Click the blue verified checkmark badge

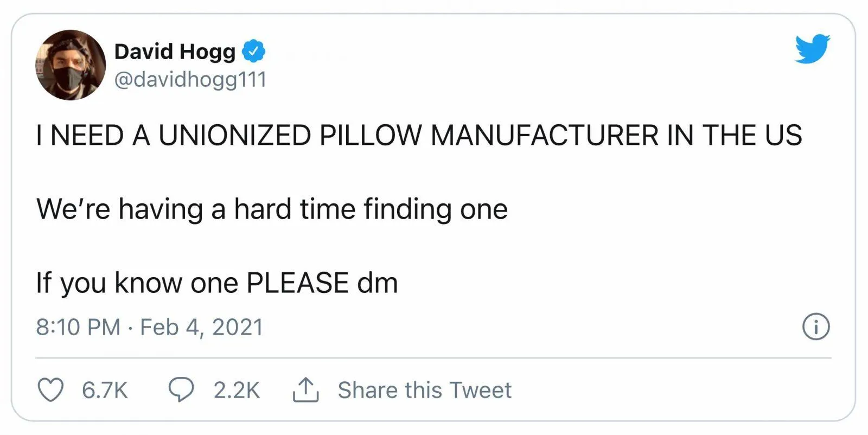[253, 52]
